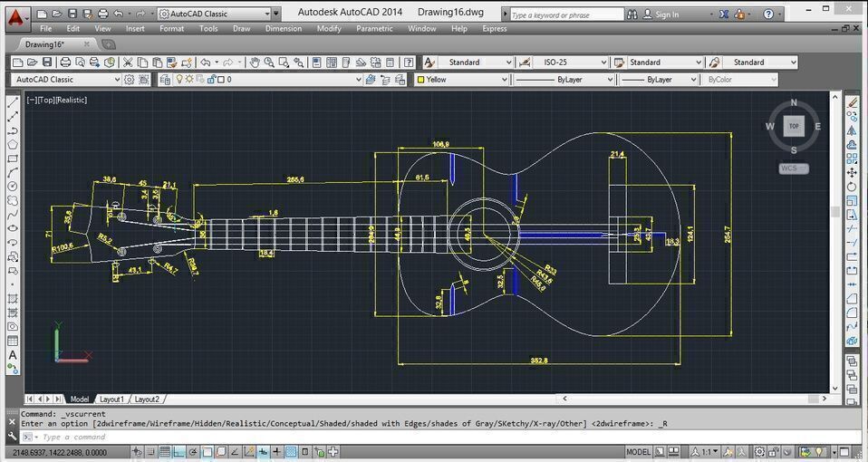Switch to the Layout1 tab
This screenshot has height=462, width=868.
pos(111,399)
